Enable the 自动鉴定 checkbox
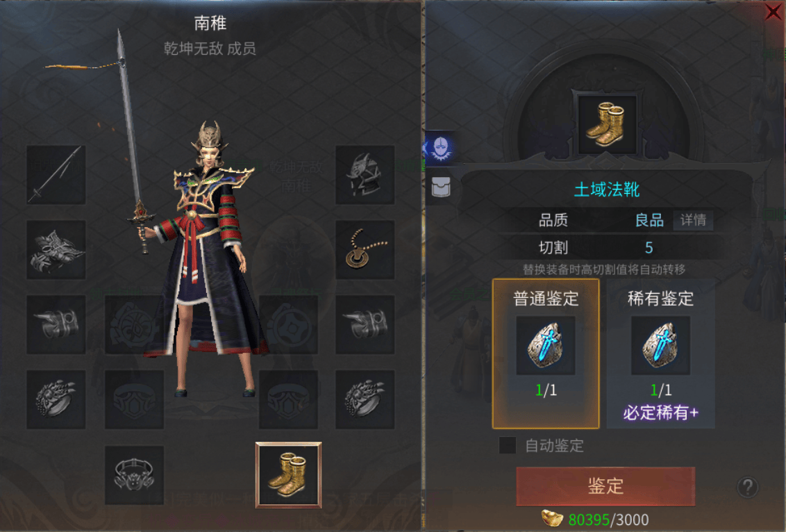Image resolution: width=786 pixels, height=532 pixels. click(508, 445)
